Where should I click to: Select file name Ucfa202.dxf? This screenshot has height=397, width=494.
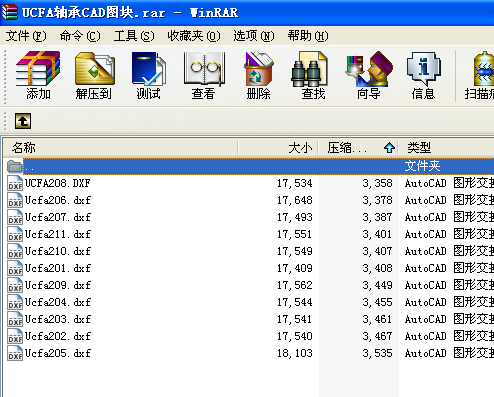click(58, 336)
